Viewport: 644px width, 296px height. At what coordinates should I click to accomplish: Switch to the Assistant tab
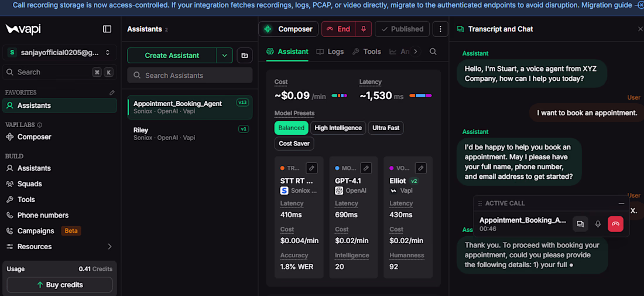pyautogui.click(x=287, y=52)
